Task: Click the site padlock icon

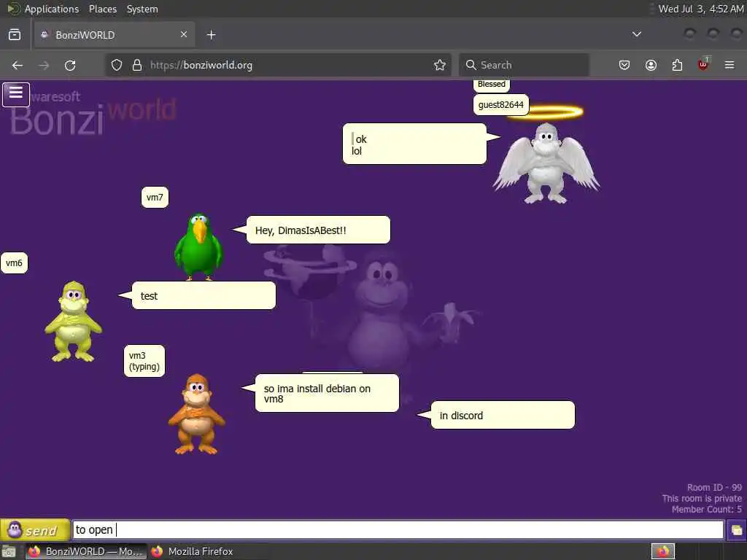Action: (137, 65)
